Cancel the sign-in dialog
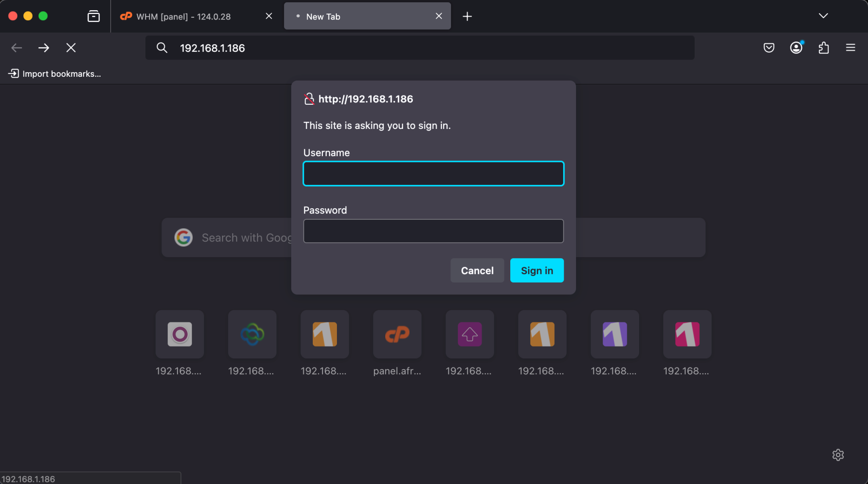The image size is (868, 484). tap(476, 270)
